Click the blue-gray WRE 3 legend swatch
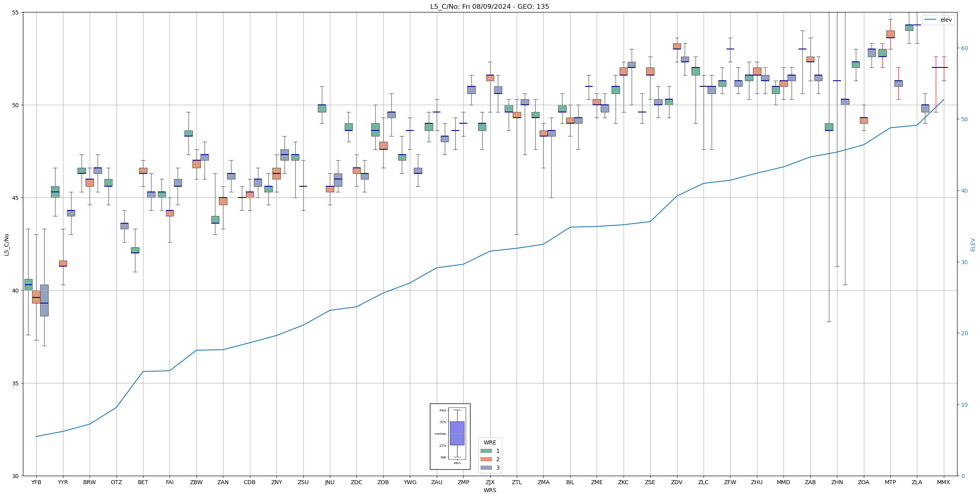 486,468
